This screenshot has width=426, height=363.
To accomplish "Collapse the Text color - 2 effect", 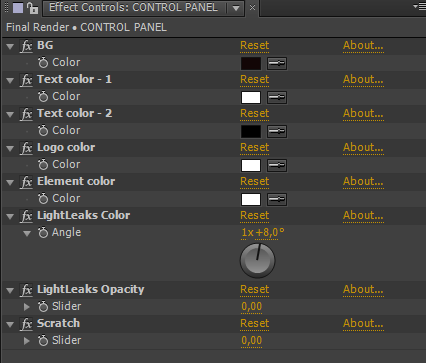I will [x=10, y=114].
